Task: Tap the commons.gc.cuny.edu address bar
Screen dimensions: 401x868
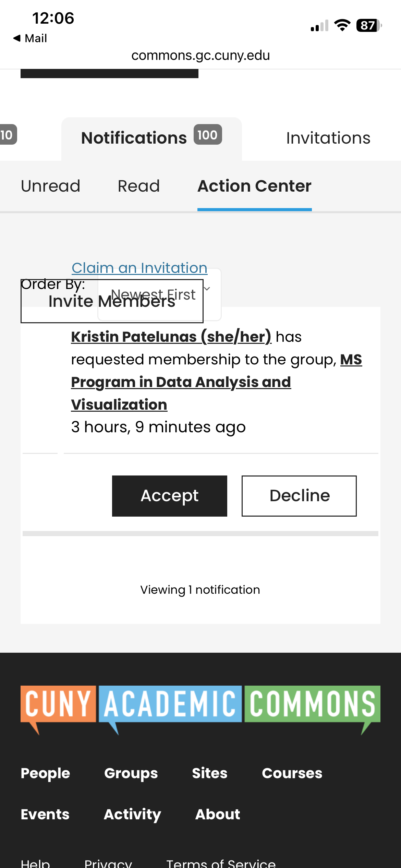Action: [x=200, y=55]
